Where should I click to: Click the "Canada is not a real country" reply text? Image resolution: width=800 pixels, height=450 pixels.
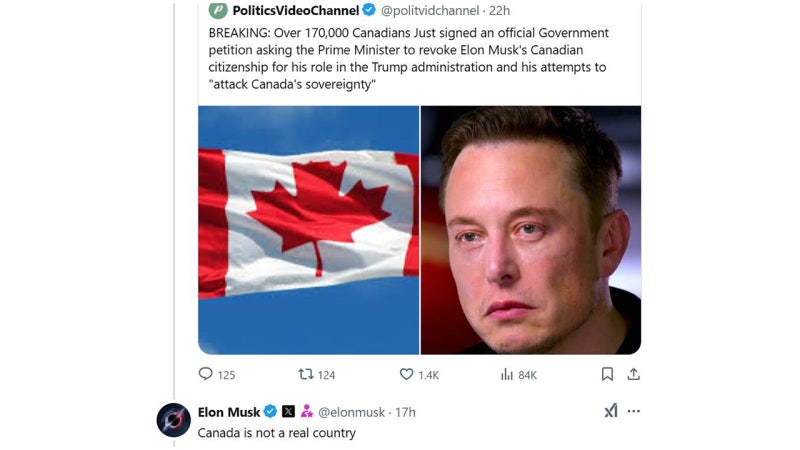277,433
